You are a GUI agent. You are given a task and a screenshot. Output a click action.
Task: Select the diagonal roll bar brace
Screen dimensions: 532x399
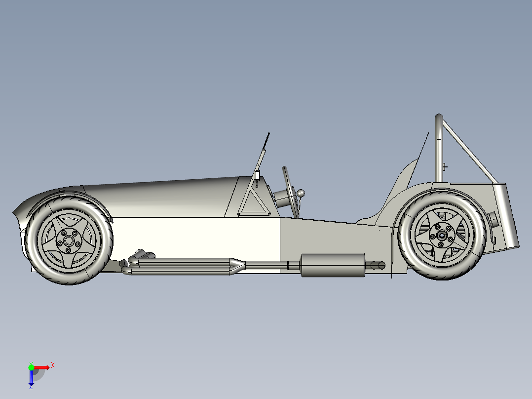tap(470, 152)
